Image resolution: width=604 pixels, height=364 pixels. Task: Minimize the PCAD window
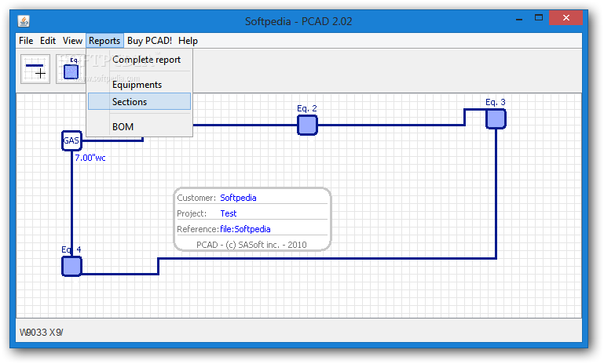tap(519, 18)
